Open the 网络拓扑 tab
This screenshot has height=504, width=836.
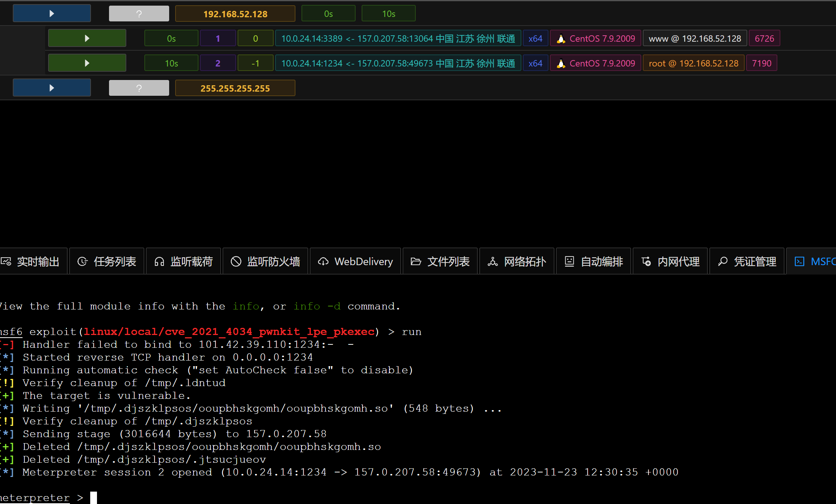(517, 261)
